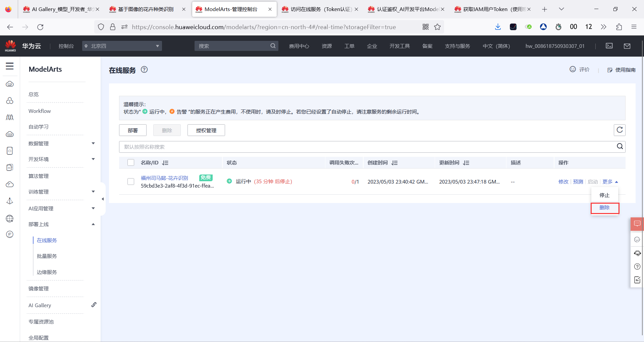Open the region dropdown showing 北京四
This screenshot has width=644, height=342.
click(x=122, y=46)
